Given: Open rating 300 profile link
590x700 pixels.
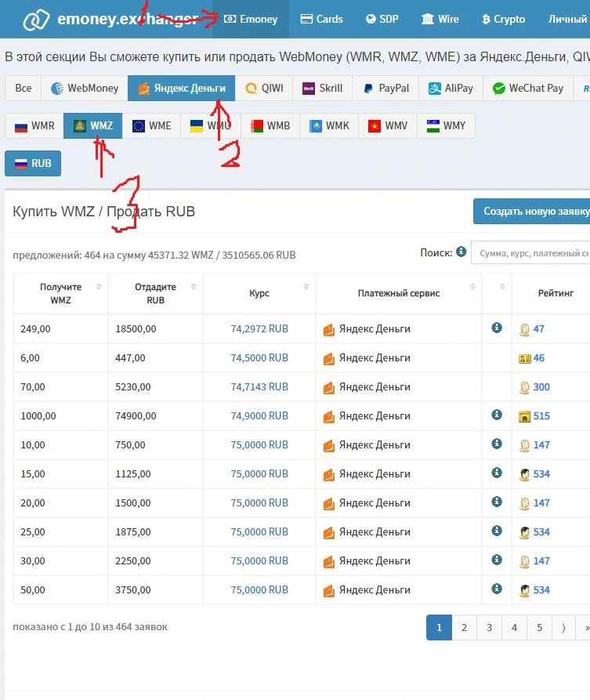Looking at the screenshot, I should point(541,387).
